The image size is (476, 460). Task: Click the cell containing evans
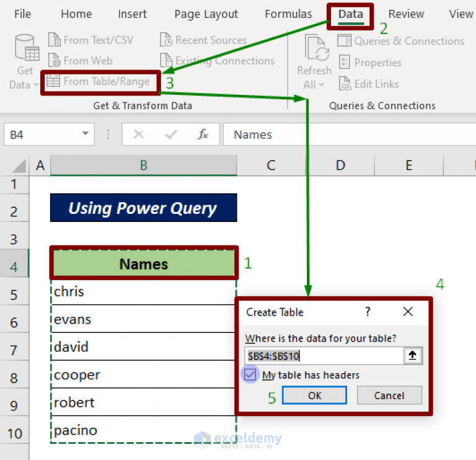coord(144,319)
